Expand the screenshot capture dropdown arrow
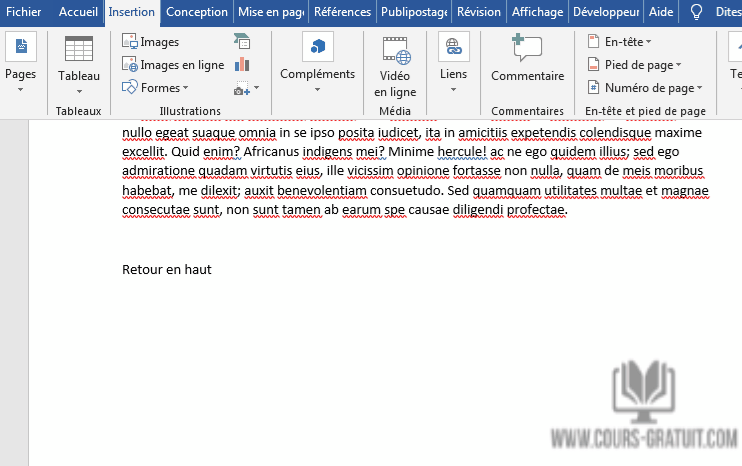Image resolution: width=742 pixels, height=466 pixels. click(256, 88)
